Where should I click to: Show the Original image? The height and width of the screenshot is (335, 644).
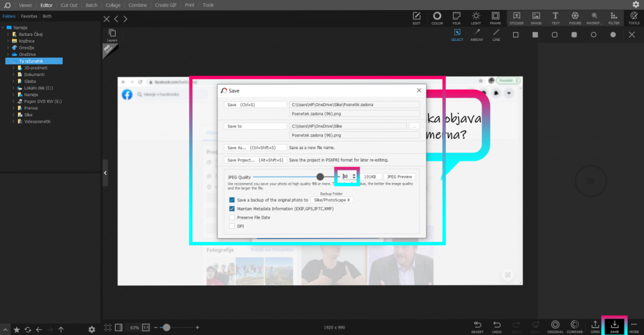[555, 327]
